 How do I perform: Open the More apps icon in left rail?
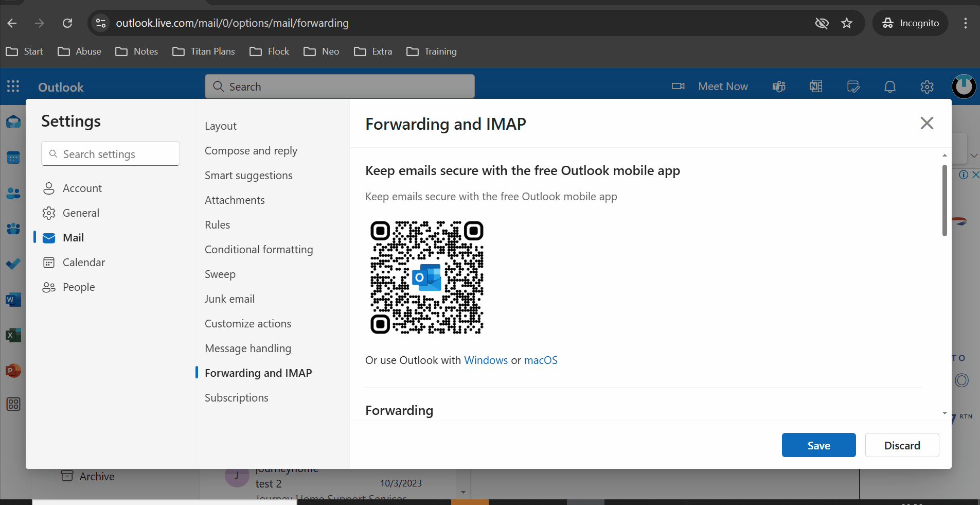click(x=13, y=404)
